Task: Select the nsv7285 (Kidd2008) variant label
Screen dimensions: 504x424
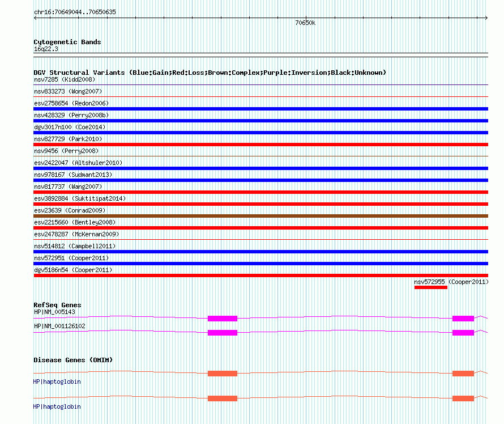Action: pos(65,79)
